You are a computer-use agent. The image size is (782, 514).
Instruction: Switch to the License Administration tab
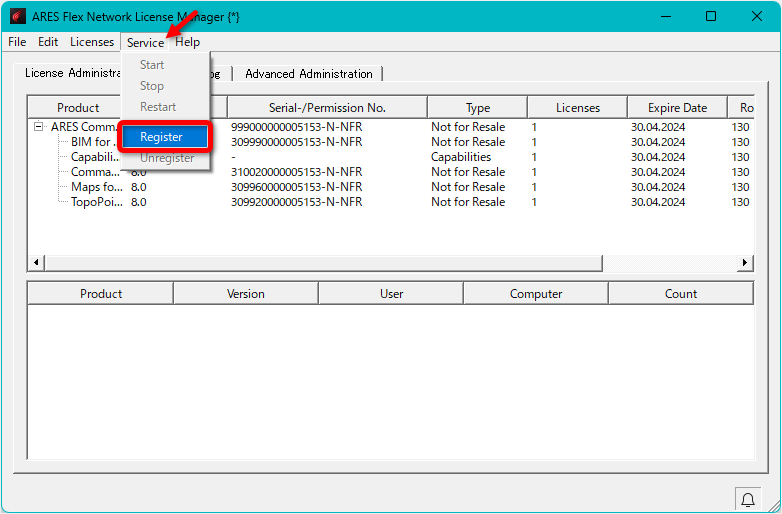73,73
